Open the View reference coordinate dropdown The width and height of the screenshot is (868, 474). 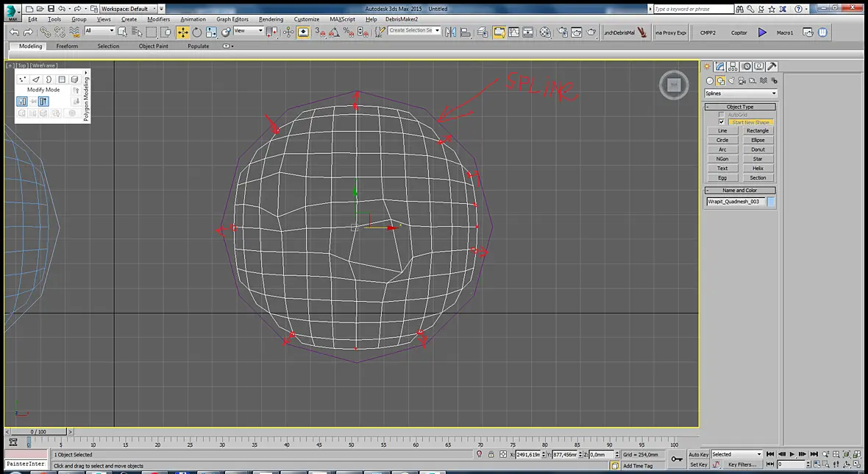tap(248, 31)
